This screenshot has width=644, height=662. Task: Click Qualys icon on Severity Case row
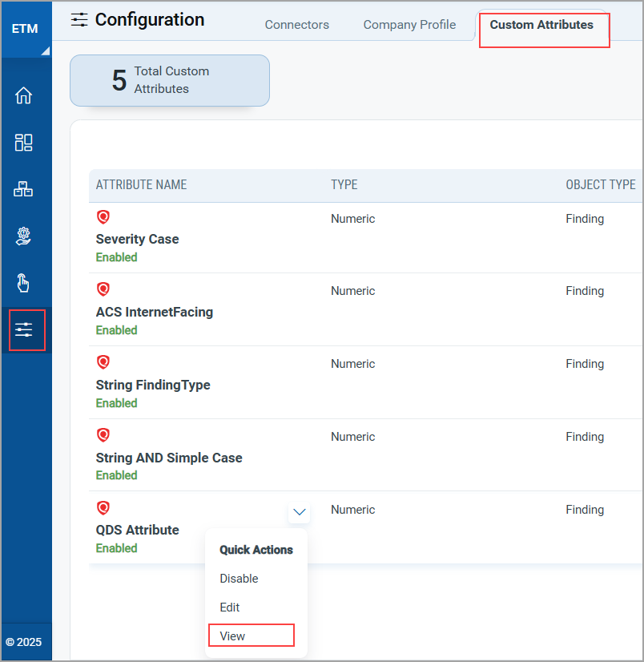coord(103,217)
